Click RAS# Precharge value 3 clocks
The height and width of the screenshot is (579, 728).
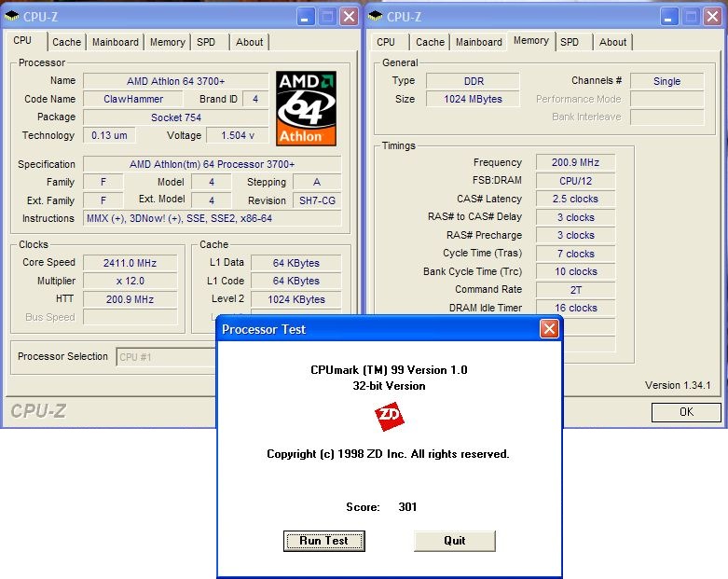click(576, 235)
